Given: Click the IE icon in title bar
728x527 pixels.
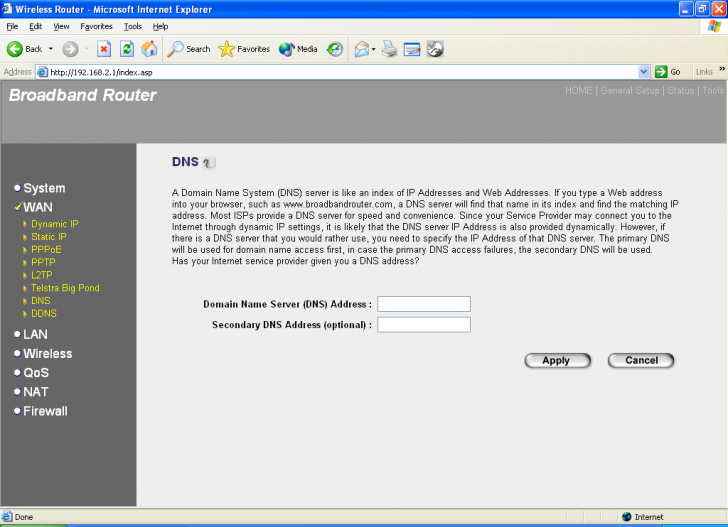Looking at the screenshot, I should click(7, 9).
